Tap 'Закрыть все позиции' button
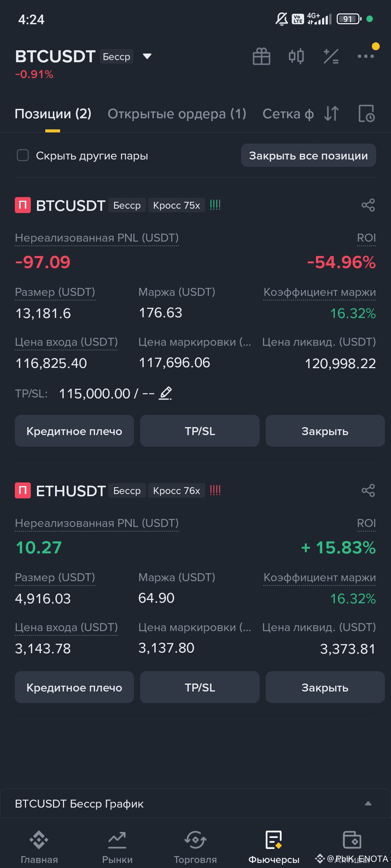 308,156
